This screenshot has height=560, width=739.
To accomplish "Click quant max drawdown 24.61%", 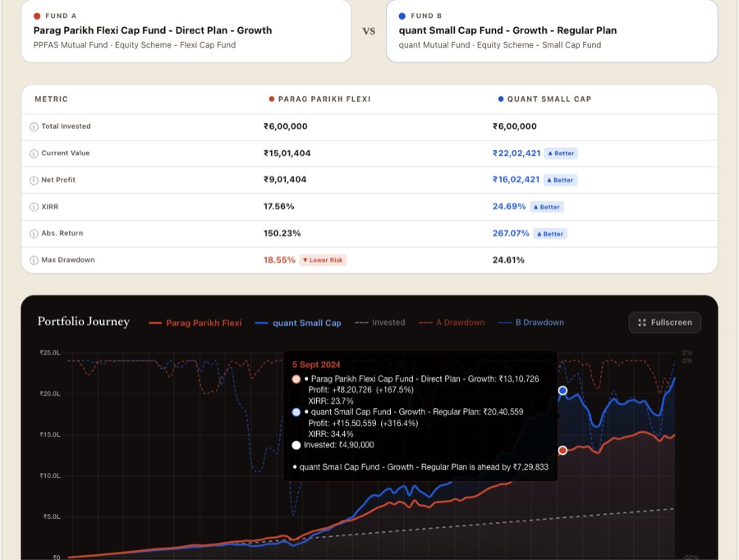I will click(x=508, y=260).
